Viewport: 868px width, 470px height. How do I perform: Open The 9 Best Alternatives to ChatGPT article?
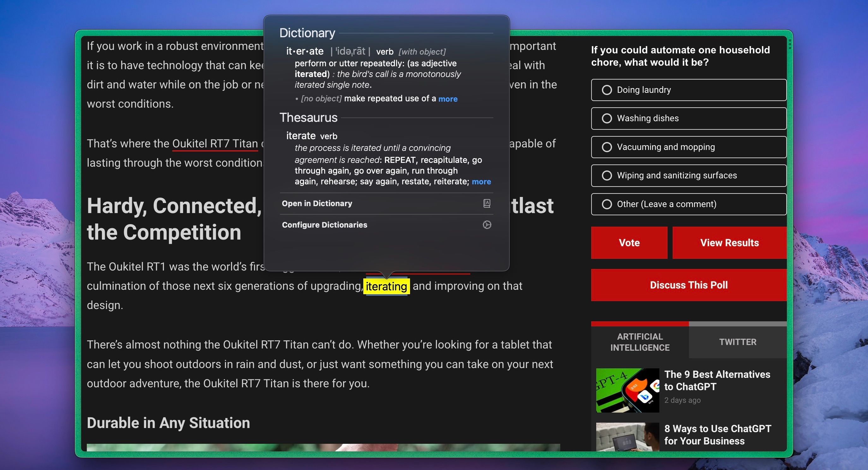717,381
